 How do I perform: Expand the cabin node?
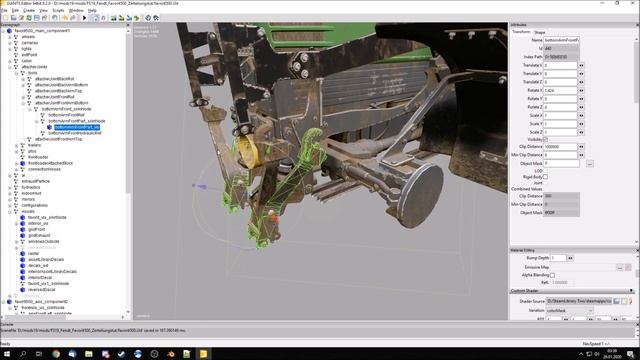tap(10, 61)
